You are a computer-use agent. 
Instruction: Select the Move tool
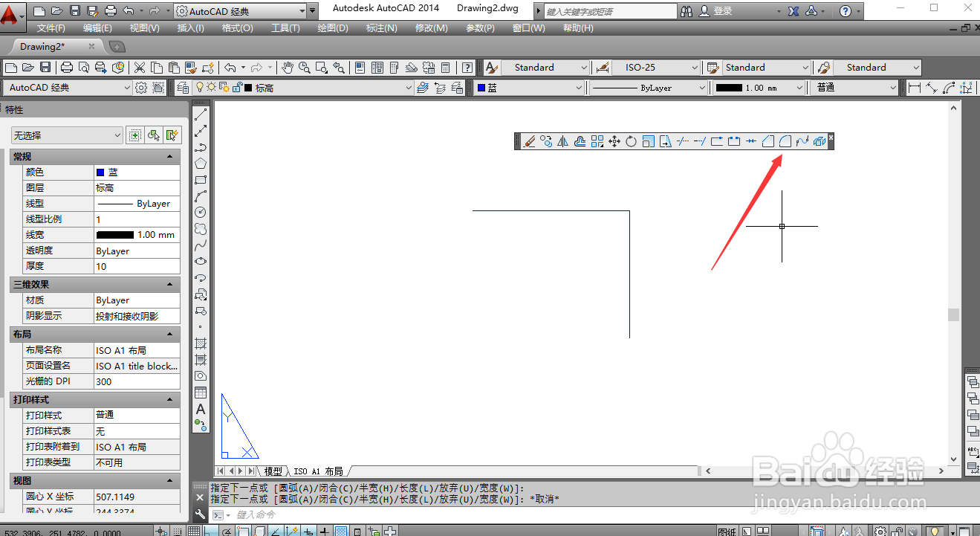[614, 141]
